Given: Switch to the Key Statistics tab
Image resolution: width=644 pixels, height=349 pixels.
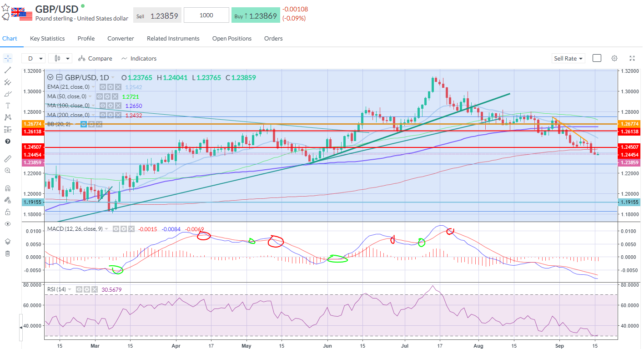Looking at the screenshot, I should 47,39.
